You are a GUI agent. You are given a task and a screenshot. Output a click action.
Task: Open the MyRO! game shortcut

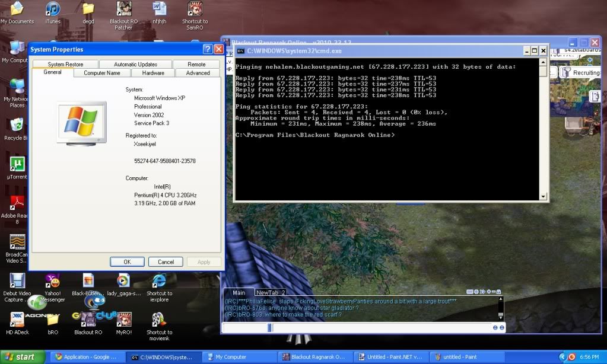pos(123,320)
